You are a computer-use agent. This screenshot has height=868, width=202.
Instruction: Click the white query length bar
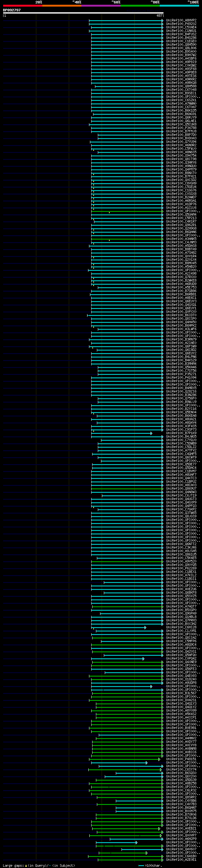coord(83,13)
